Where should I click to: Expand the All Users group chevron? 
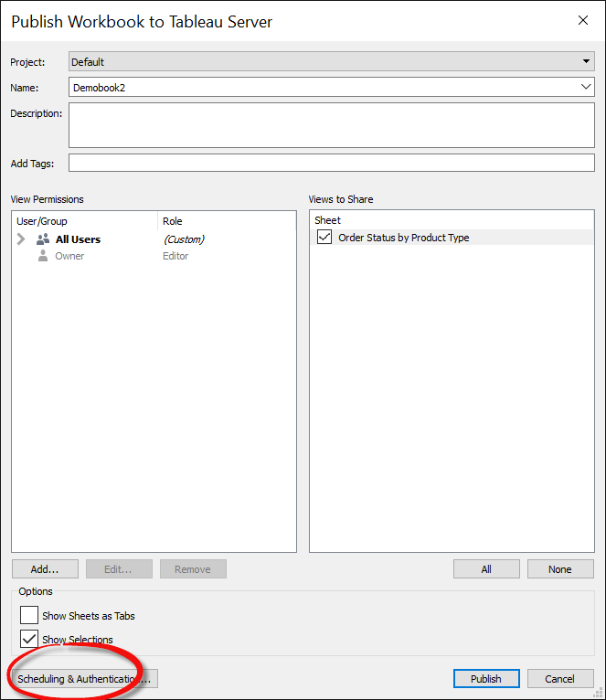tap(20, 239)
